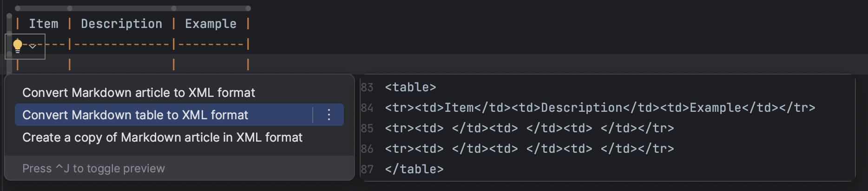Click the Item table header cell
The width and height of the screenshot is (868, 191).
pyautogui.click(x=44, y=24)
